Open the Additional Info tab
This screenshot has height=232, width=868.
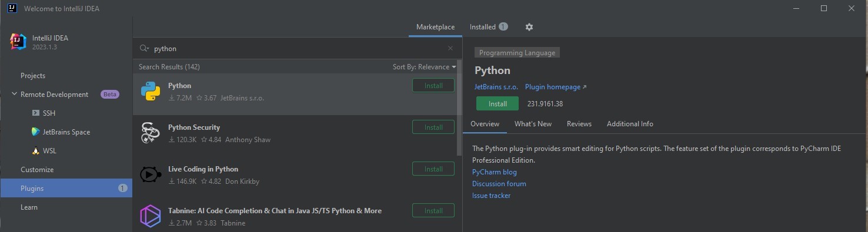click(630, 124)
